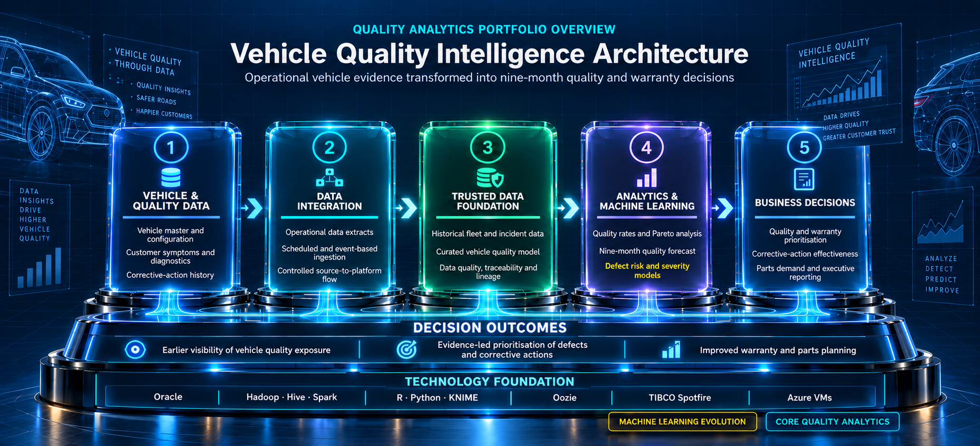Click Quality rates and Pareto analysis text
Screen dimensions: 980x446
[x=647, y=234]
